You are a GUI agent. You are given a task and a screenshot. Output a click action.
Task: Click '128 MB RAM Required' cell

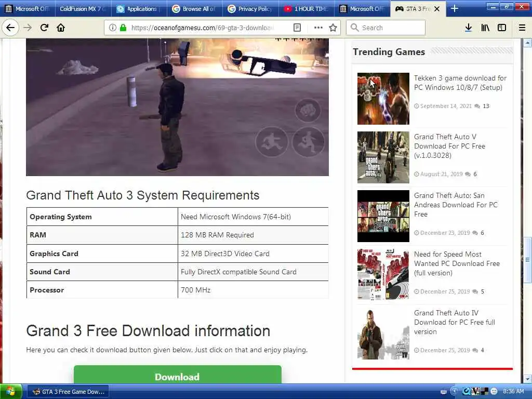pos(253,235)
